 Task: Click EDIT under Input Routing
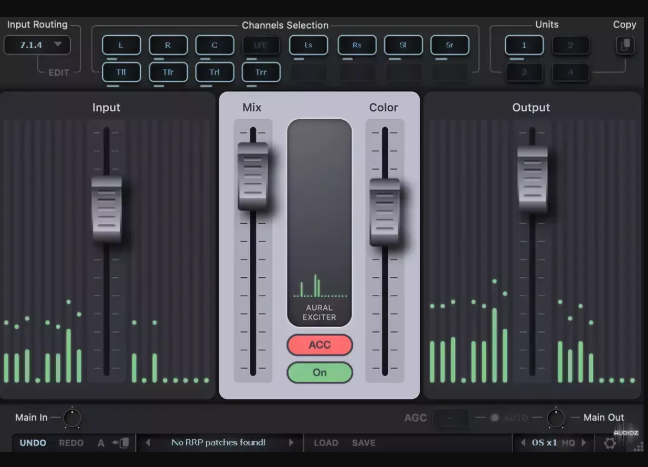coord(59,73)
